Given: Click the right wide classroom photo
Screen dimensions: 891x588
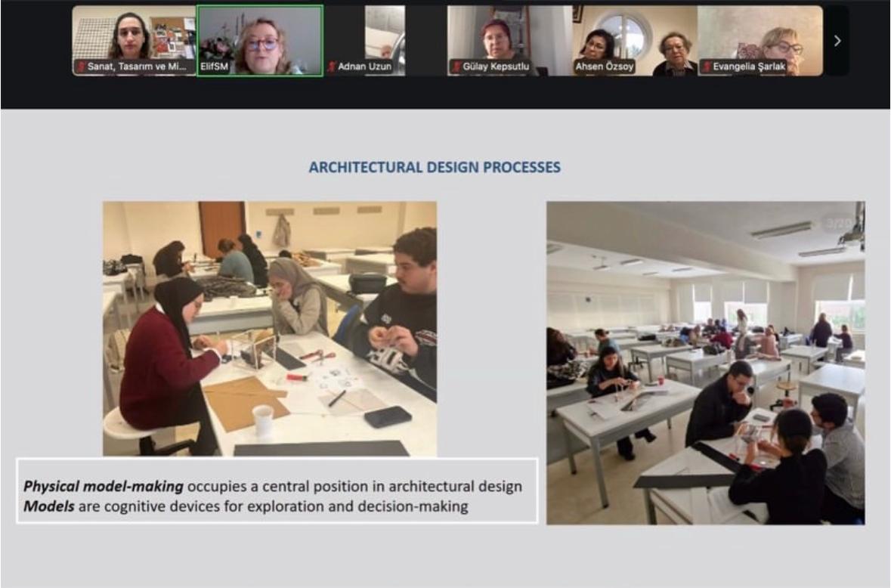Looking at the screenshot, I should point(706,363).
